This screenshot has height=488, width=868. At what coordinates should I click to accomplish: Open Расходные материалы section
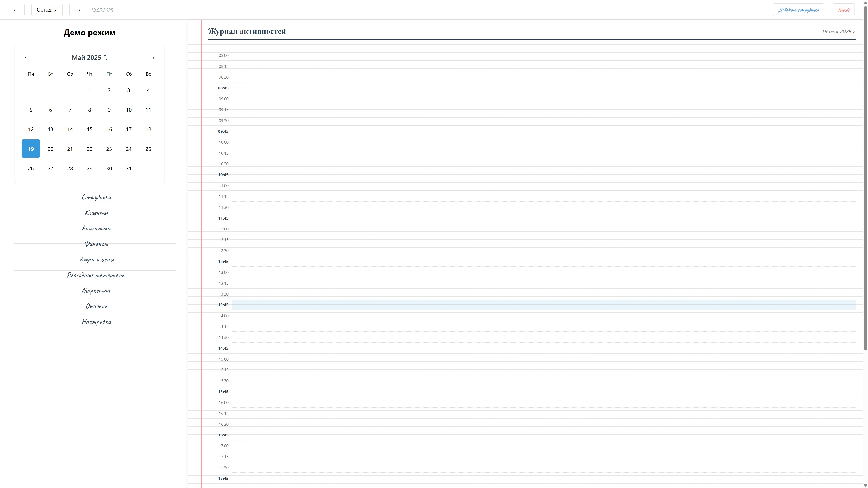coord(96,275)
